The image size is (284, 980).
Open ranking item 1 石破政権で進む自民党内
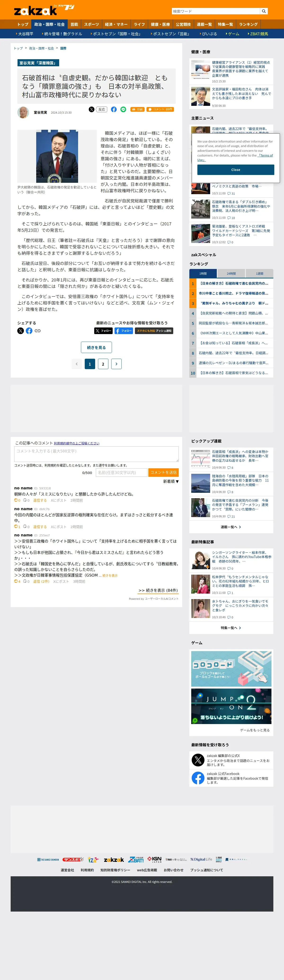234,283
